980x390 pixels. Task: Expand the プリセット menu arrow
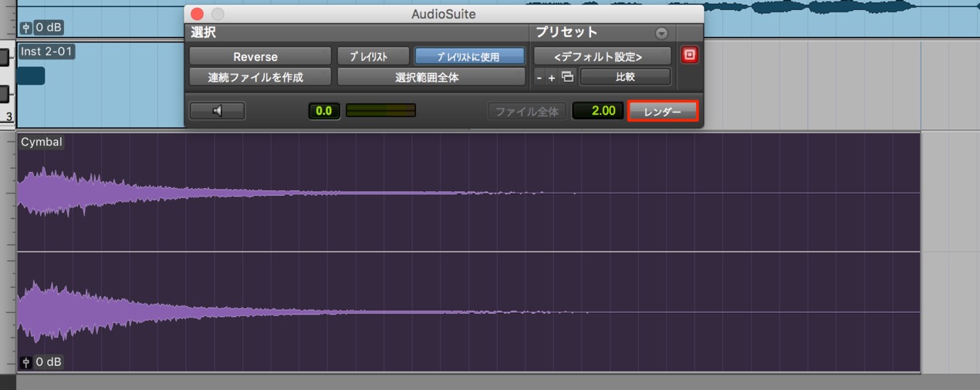661,34
